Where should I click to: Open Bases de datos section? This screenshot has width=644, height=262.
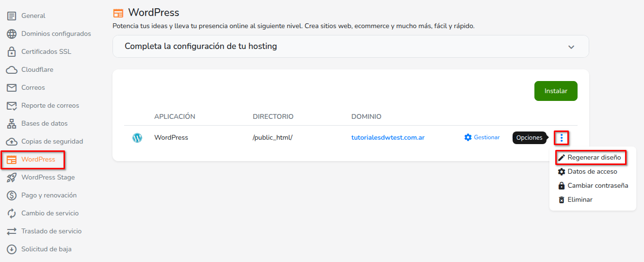pyautogui.click(x=45, y=124)
